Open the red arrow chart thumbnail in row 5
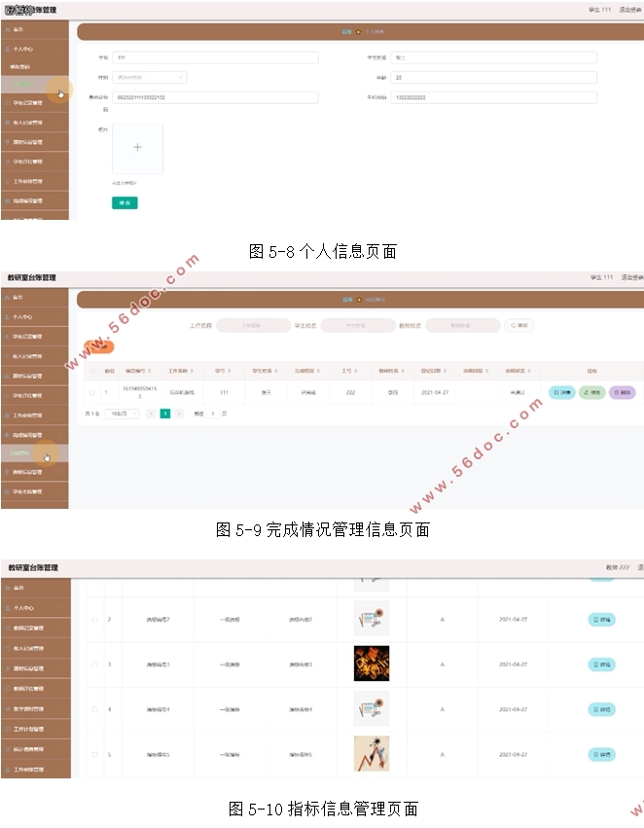The height and width of the screenshot is (828, 644). 372,753
